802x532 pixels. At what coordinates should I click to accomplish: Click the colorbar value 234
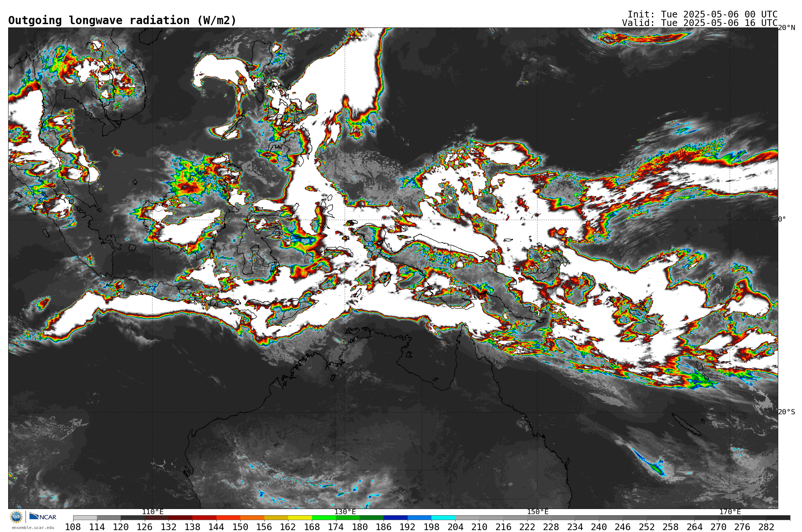[575, 527]
